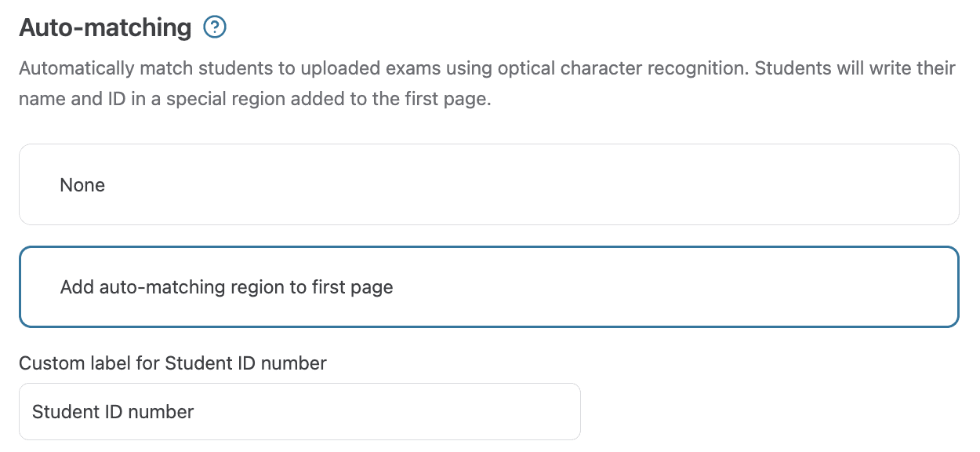
Task: Click the circled question mark info icon
Action: 214,27
